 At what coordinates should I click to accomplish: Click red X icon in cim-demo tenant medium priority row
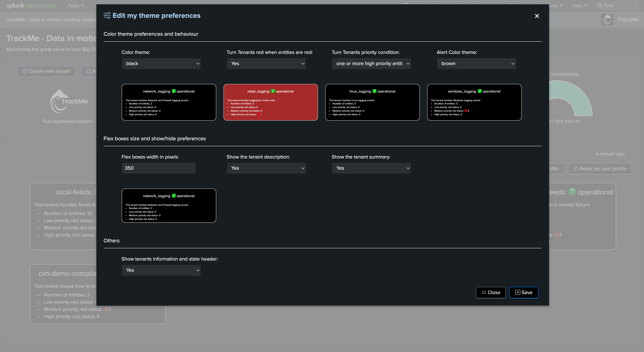[x=106, y=309]
